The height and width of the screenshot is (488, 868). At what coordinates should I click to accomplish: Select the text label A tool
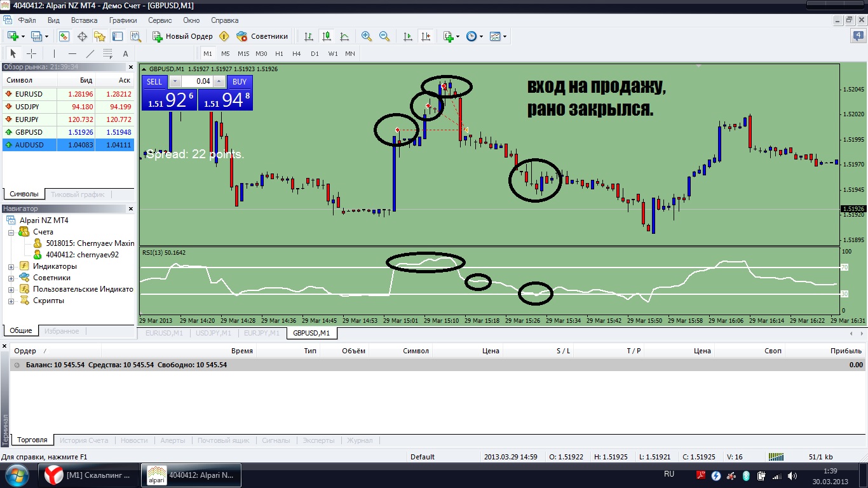pyautogui.click(x=125, y=53)
